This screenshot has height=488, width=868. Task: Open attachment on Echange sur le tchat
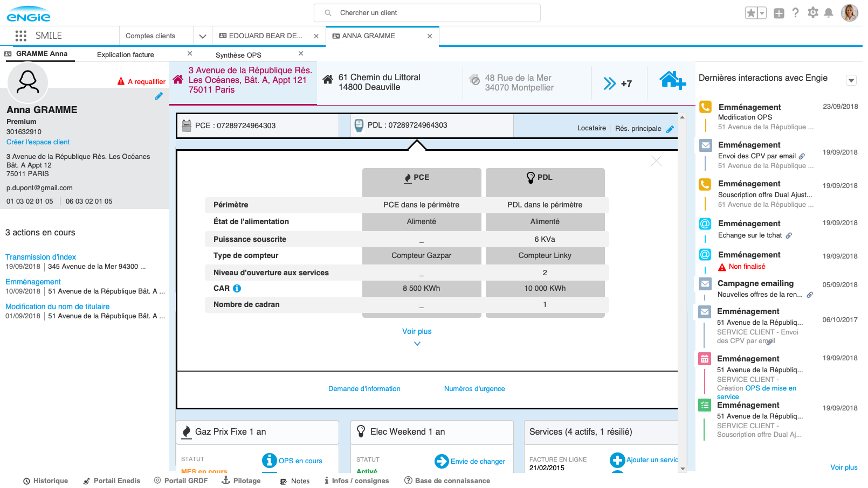pyautogui.click(x=789, y=235)
